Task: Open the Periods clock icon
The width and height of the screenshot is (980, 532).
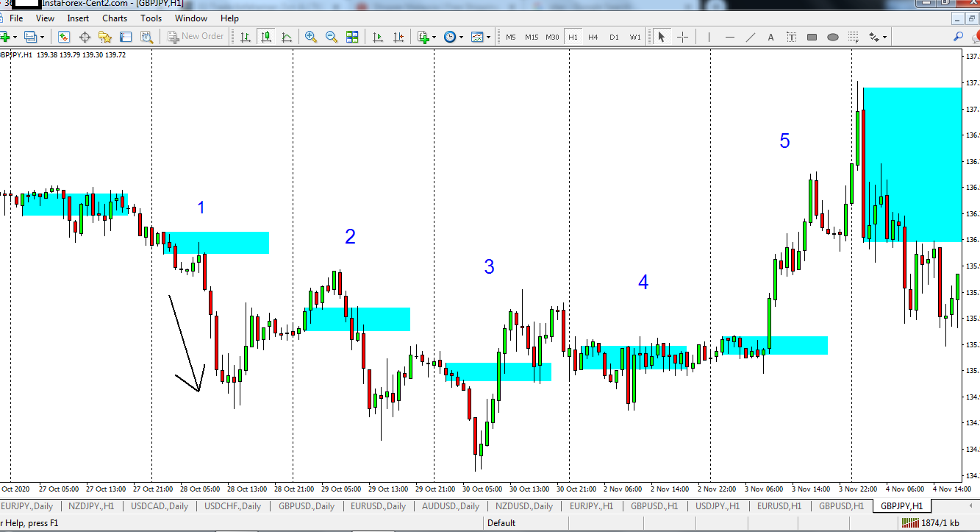Action: (x=449, y=37)
